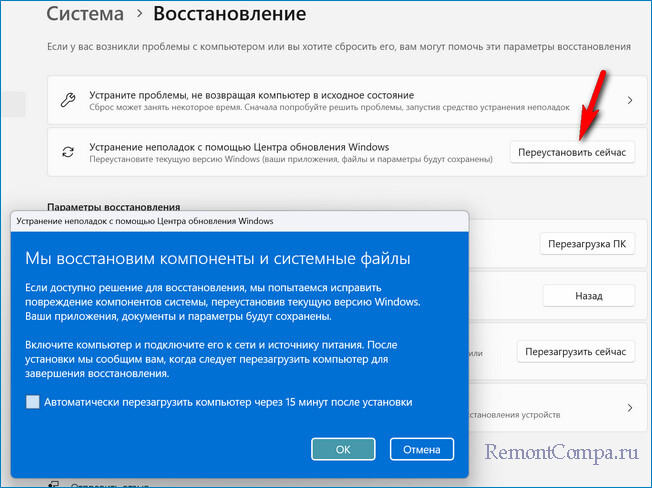Viewport: 652px width, 488px height.
Task: Click the Перезагрузить сейчас button
Action: [577, 352]
